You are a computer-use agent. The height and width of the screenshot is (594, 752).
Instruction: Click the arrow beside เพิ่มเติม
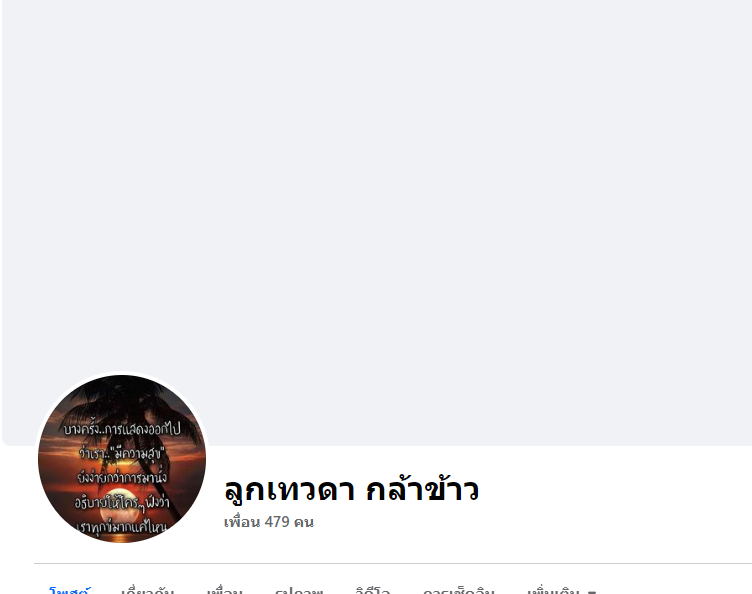click(x=592, y=592)
